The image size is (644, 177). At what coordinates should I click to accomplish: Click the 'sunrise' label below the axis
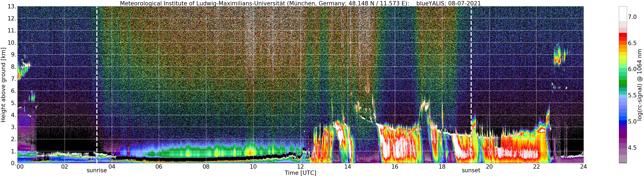pyautogui.click(x=97, y=171)
